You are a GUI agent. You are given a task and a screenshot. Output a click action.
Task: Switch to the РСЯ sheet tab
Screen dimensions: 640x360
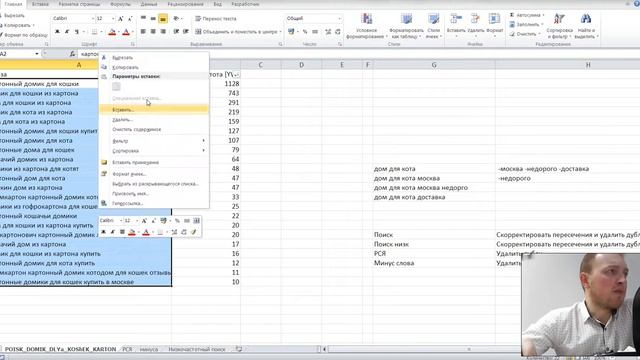coord(127,349)
